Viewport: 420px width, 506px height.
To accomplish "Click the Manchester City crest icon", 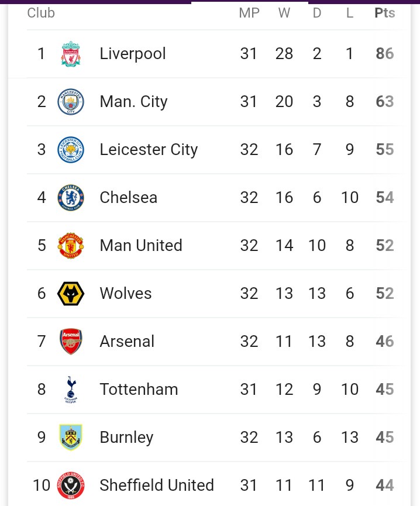I will (x=71, y=102).
